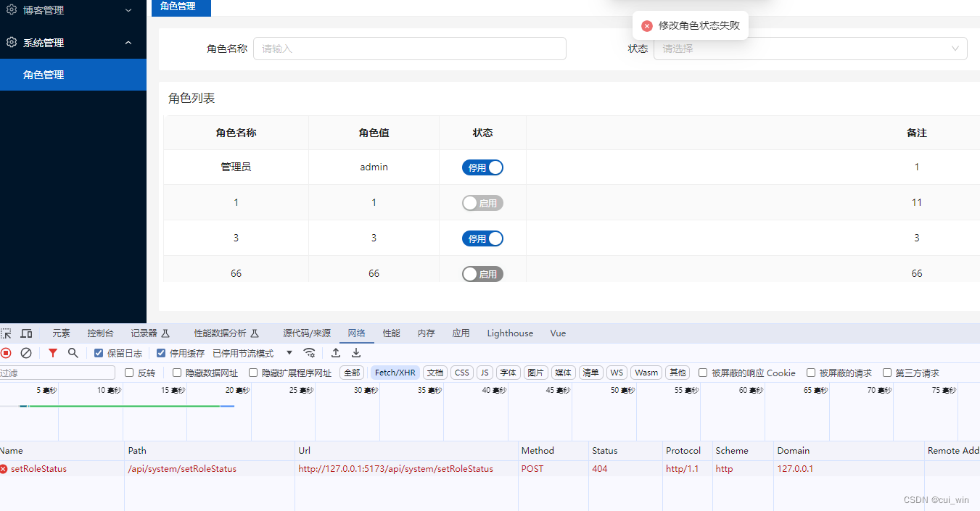Viewport: 980px width, 511px height.
Task: Check the 被屏蔽的响应 Cookie checkbox
Action: pyautogui.click(x=703, y=373)
